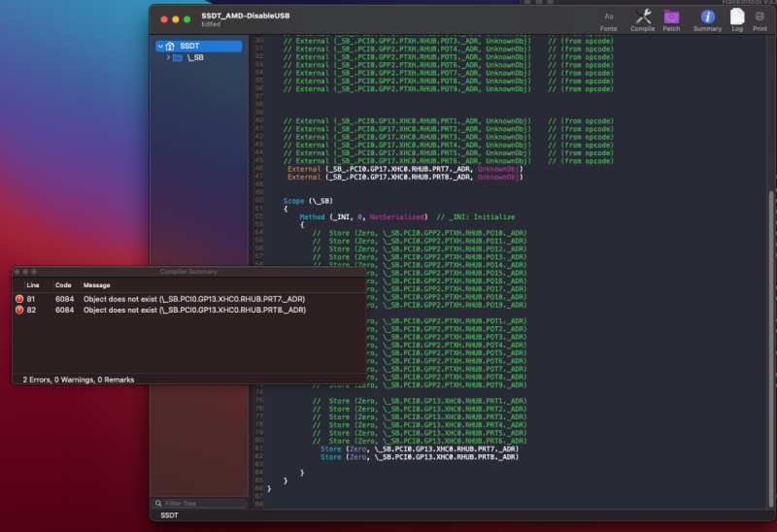Screen dimensions: 777x532
Task: Select the SSDT root item in sidebar
Action: click(x=188, y=46)
